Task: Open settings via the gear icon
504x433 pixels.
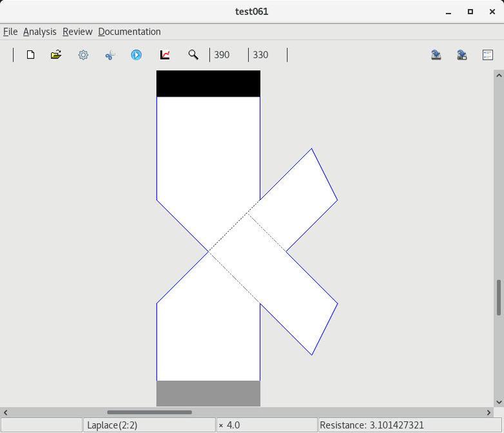Action: [83, 55]
